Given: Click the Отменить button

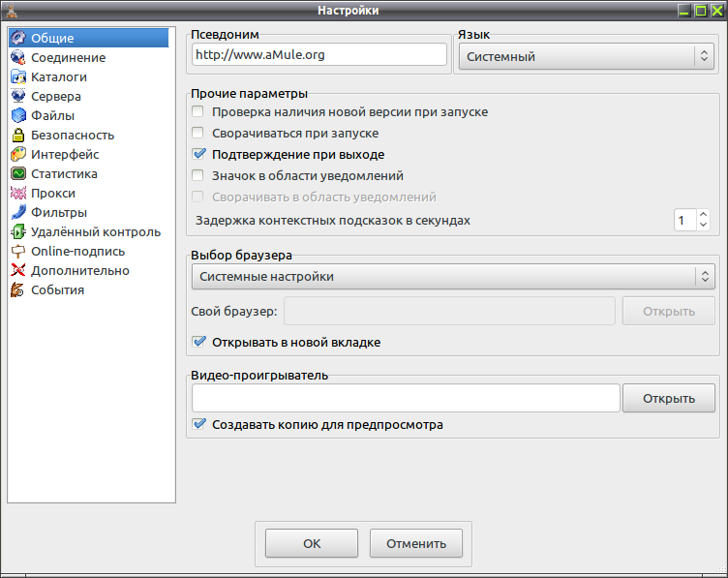Looking at the screenshot, I should (x=416, y=543).
